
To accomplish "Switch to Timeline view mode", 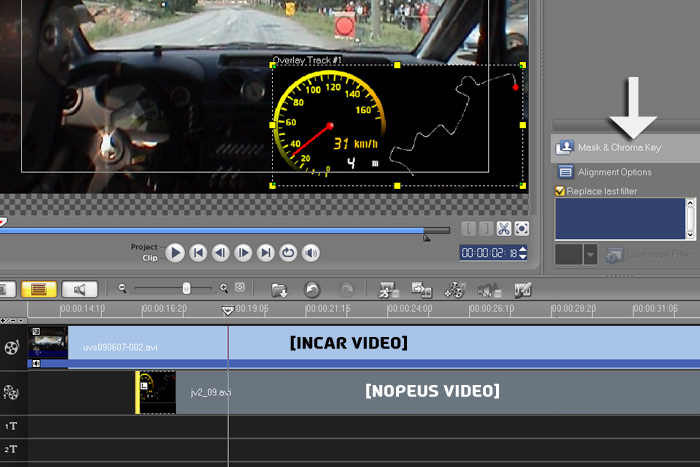I will (38, 289).
